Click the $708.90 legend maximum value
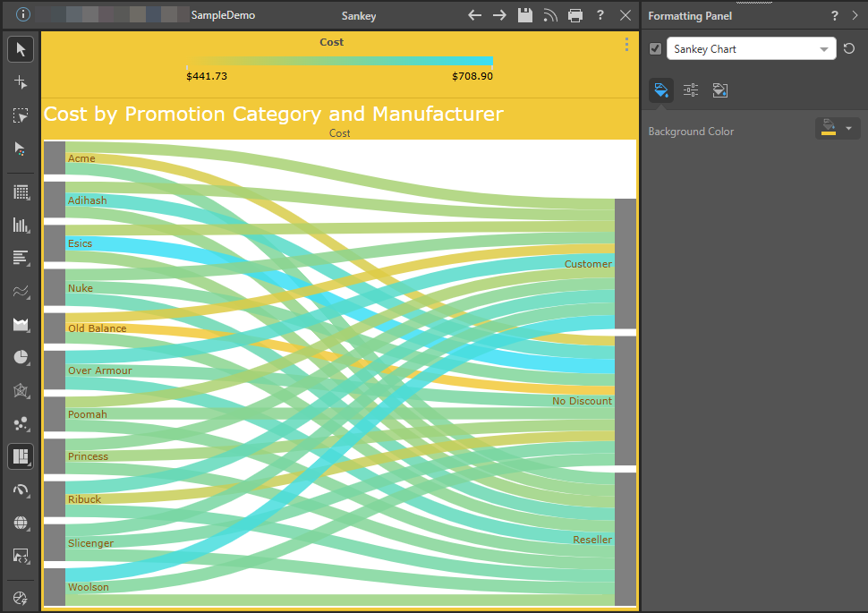 tap(472, 76)
